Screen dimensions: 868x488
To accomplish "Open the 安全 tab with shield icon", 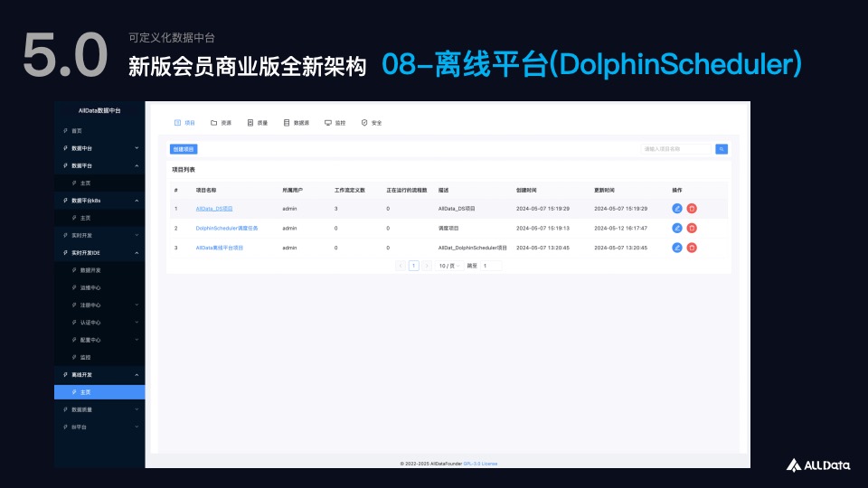I will tap(372, 123).
